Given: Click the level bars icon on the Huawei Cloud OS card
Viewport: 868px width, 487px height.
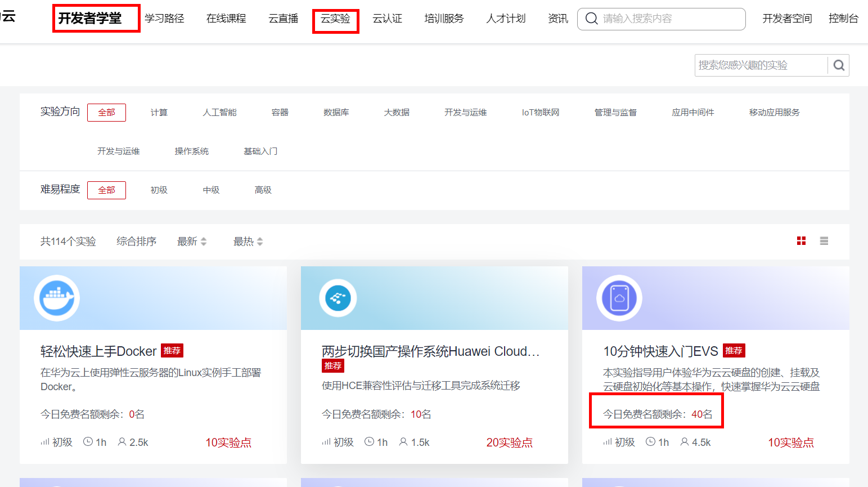Looking at the screenshot, I should (326, 442).
